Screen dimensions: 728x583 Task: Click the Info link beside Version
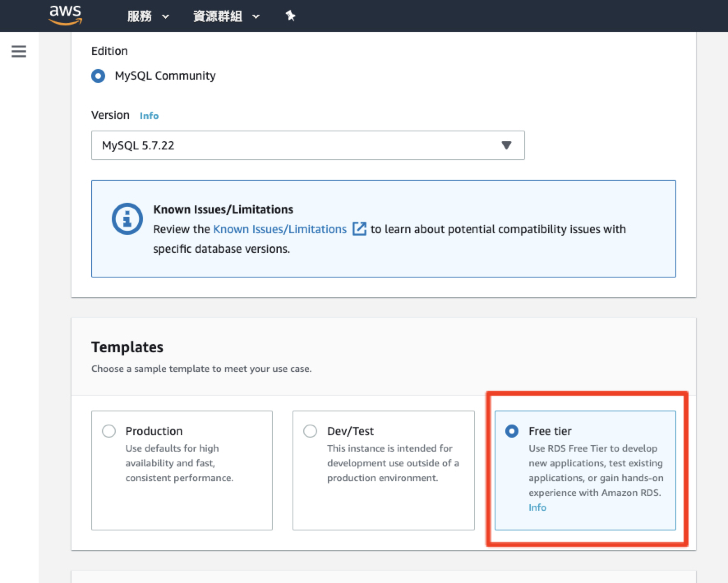point(149,116)
